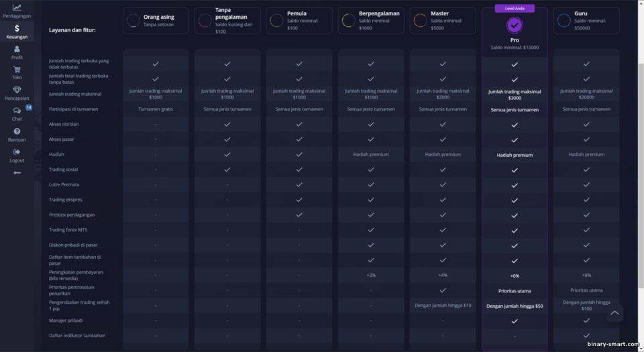Image resolution: width=644 pixels, height=352 pixels.
Task: Click 'Daftar indikator tambahan' row label
Action: pyautogui.click(x=77, y=336)
